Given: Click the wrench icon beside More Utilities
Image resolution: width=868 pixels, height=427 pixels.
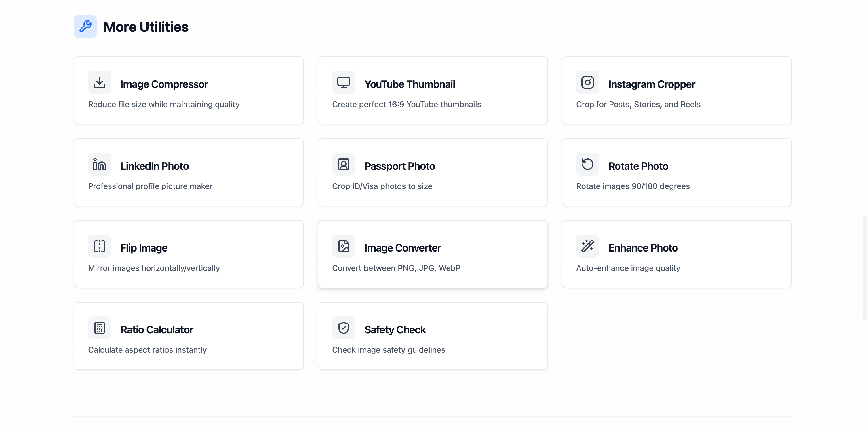Looking at the screenshot, I should point(85,26).
